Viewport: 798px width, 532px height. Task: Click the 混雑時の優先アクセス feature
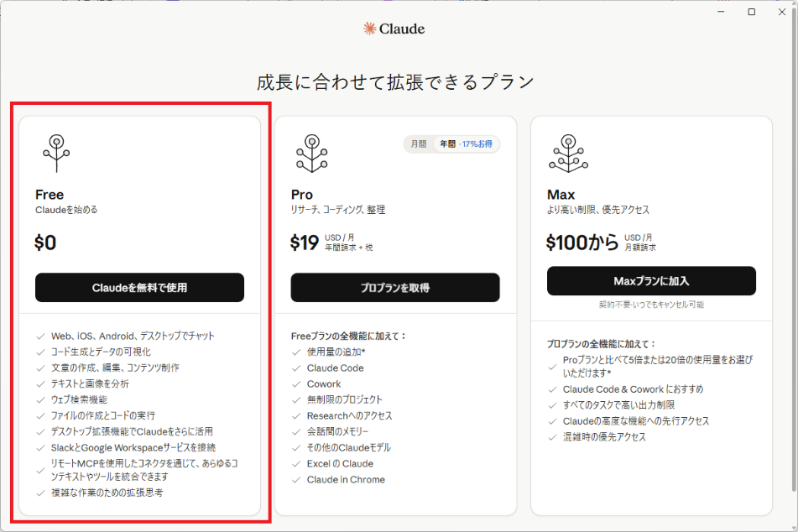point(604,437)
